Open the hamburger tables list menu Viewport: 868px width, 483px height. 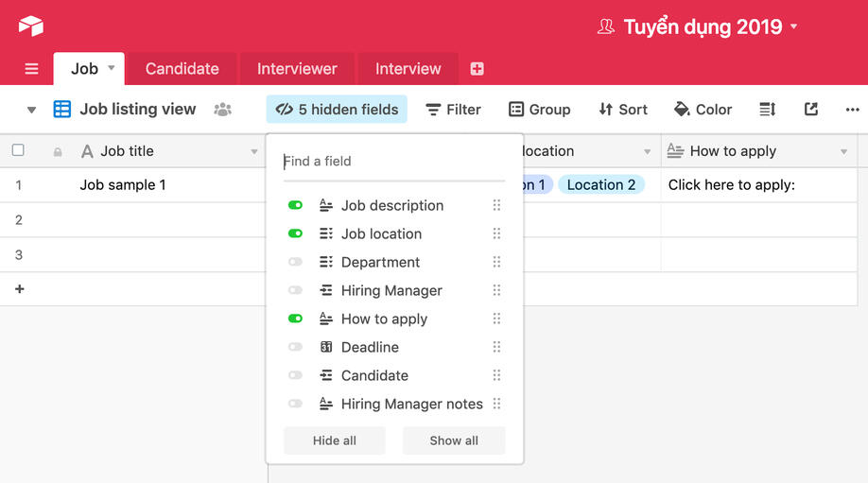[31, 69]
